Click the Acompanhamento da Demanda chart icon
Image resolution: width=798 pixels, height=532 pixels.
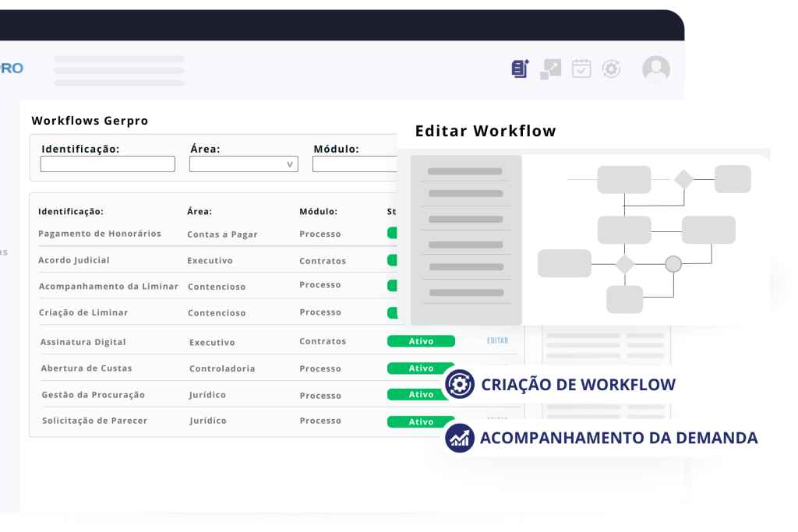(x=460, y=438)
